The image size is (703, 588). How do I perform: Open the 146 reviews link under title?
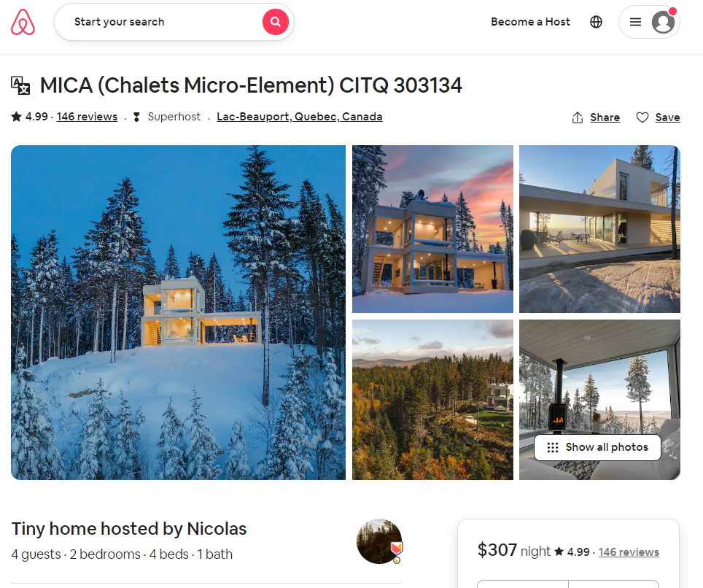[x=87, y=117]
